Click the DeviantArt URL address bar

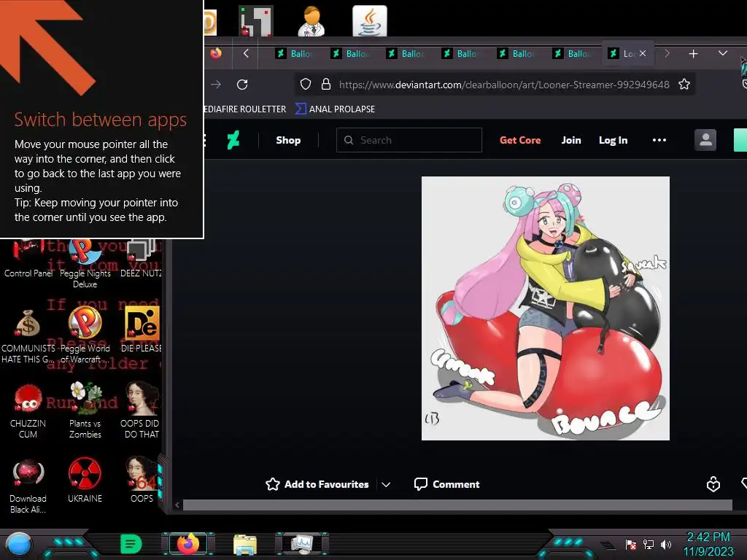point(504,85)
